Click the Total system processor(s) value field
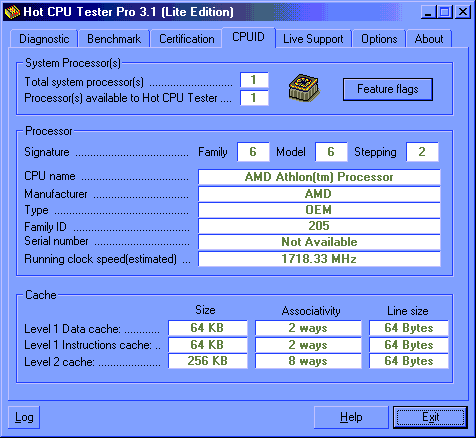The width and height of the screenshot is (476, 438). (254, 80)
